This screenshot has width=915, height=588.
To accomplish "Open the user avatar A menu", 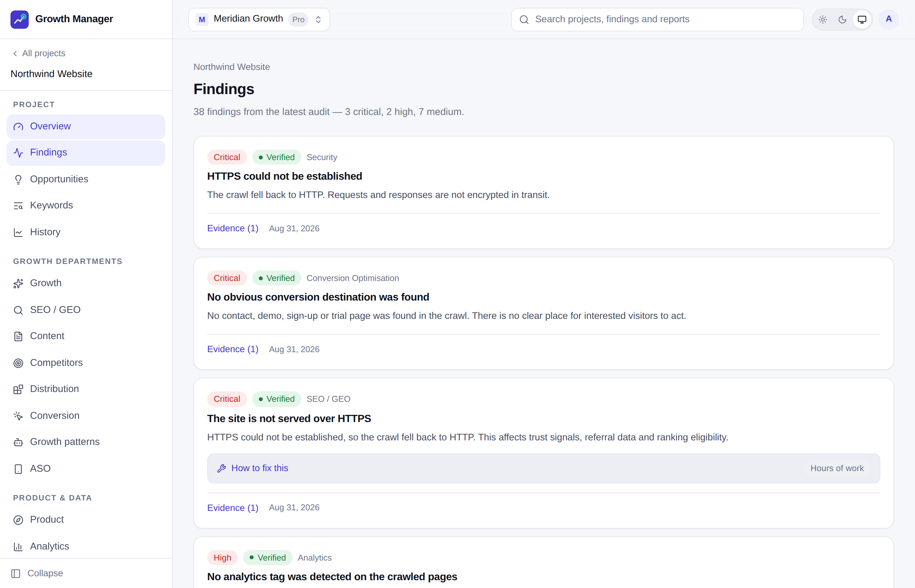I will [889, 19].
